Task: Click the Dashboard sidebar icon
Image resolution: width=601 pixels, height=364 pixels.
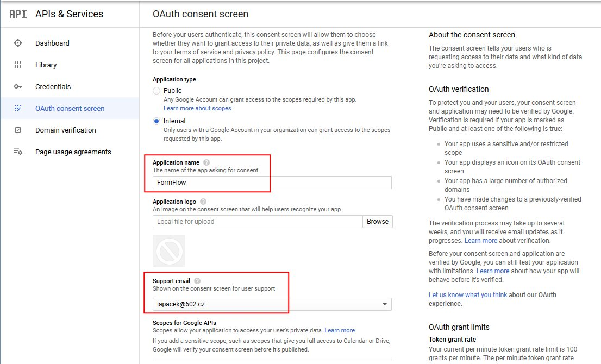Action: point(18,43)
